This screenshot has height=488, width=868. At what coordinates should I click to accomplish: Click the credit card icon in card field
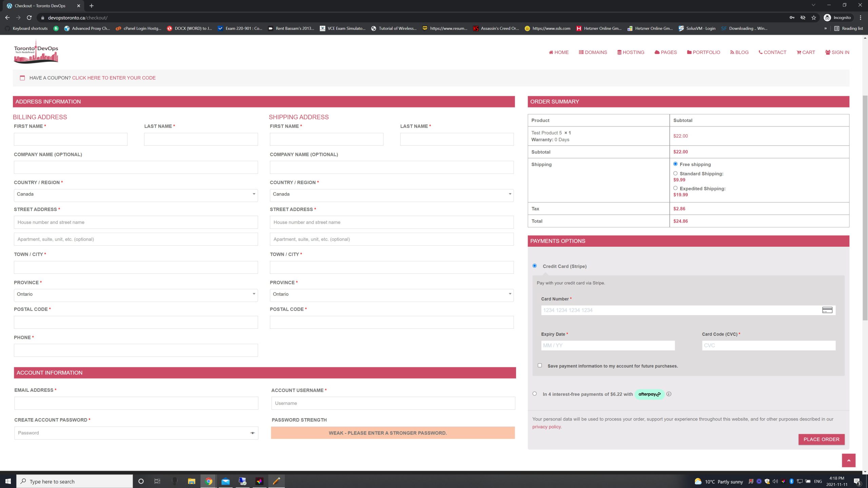point(827,310)
